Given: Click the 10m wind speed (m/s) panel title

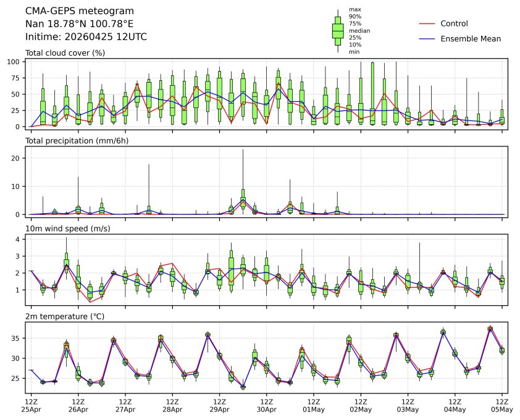Looking at the screenshot, I should tap(70, 229).
